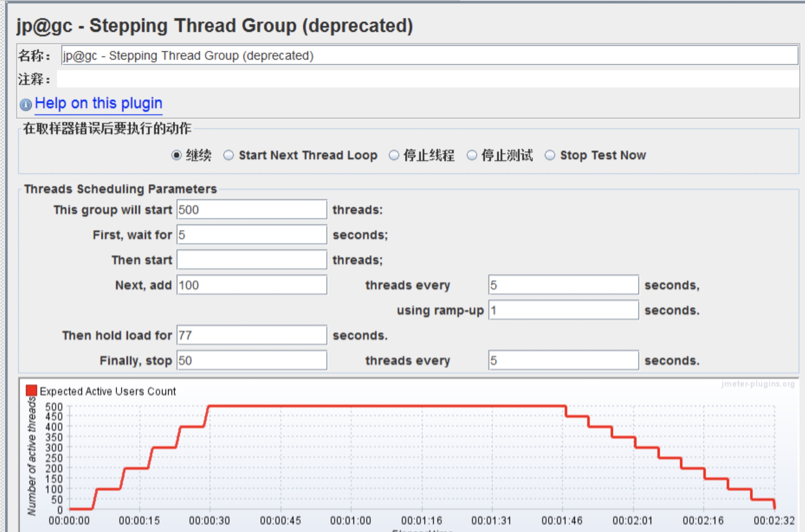805x532 pixels.
Task: Focus the Next, add threads field
Action: [252, 285]
